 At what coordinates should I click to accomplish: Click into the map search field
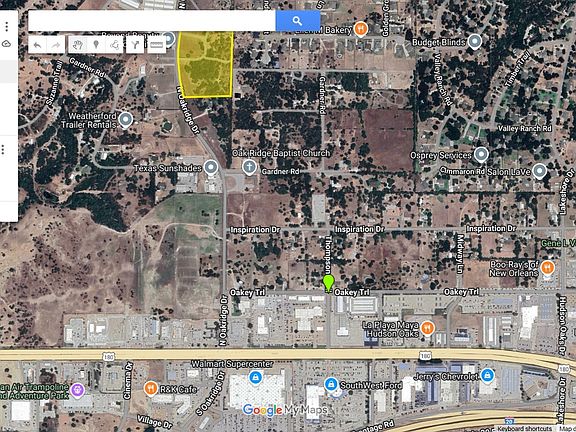point(152,21)
